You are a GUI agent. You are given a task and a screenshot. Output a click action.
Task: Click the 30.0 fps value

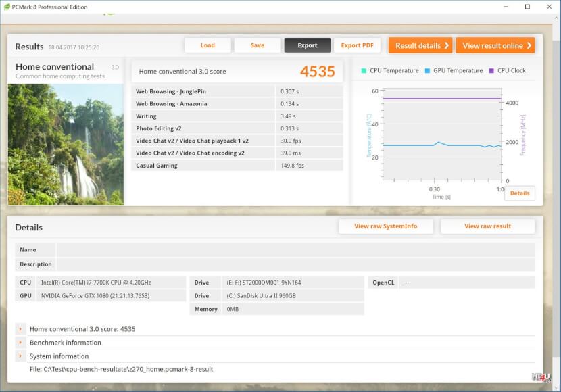(x=291, y=141)
